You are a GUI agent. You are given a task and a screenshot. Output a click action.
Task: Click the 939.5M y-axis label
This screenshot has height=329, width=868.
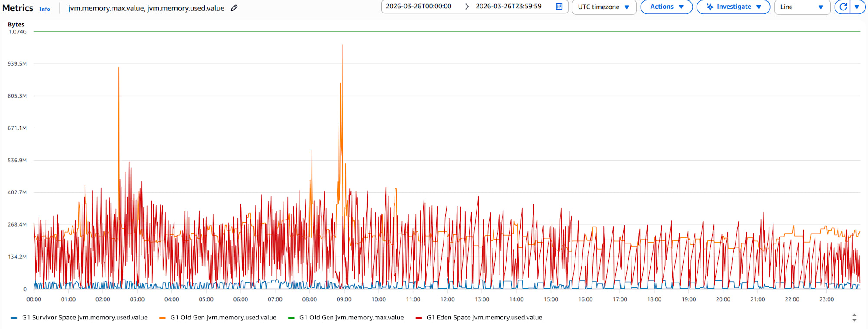coord(17,64)
